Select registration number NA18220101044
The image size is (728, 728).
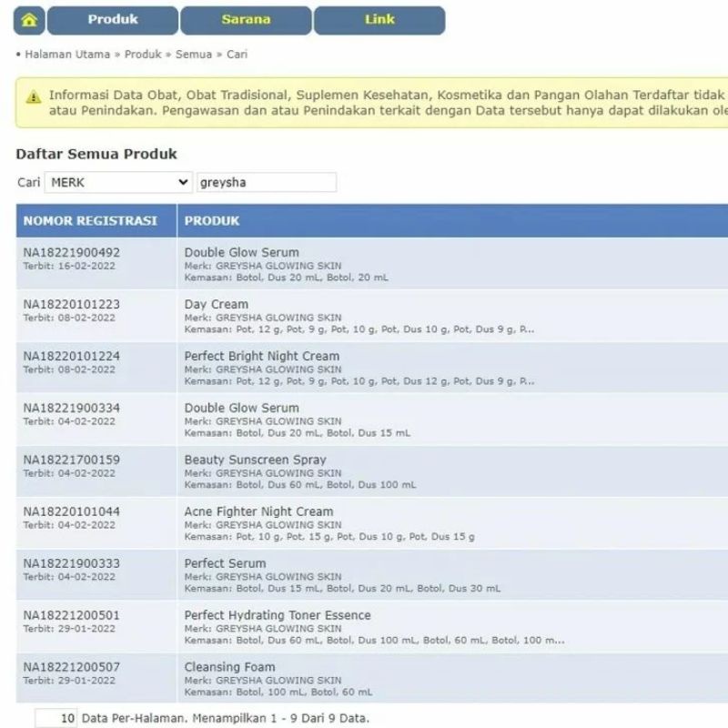pyautogui.click(x=72, y=511)
